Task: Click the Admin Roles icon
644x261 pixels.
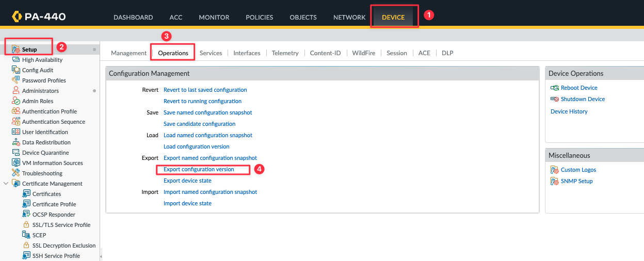Action: pos(16,101)
